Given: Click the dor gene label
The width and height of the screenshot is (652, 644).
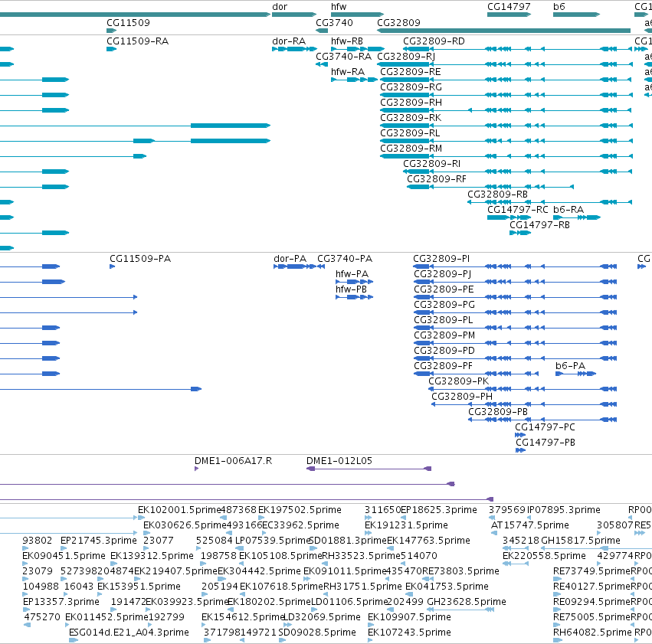Looking at the screenshot, I should 280,7.
